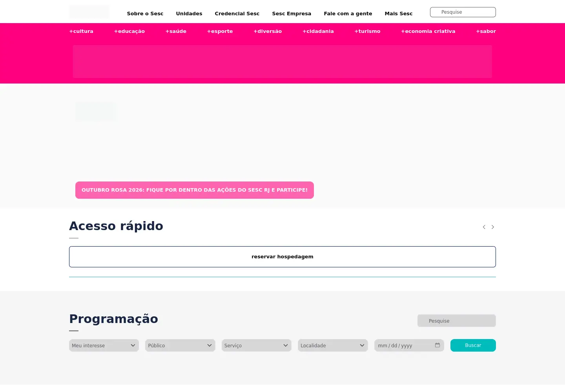Viewport: 565px width, 392px height.
Task: Open the calendar picker icon in date field
Action: point(437,345)
